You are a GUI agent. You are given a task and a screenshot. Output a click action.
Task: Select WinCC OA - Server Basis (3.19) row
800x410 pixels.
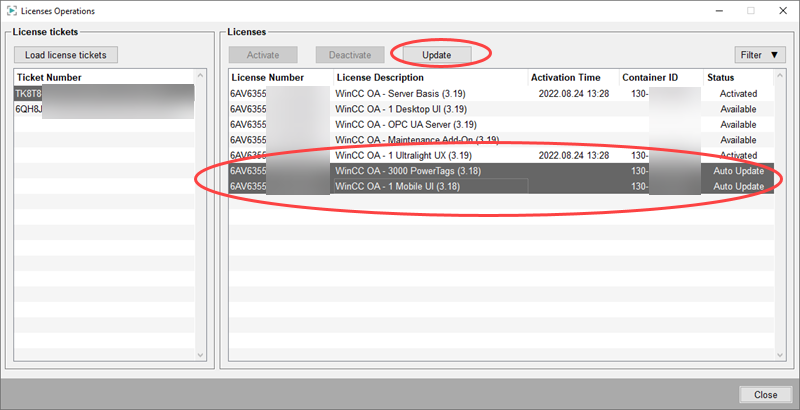(502, 94)
